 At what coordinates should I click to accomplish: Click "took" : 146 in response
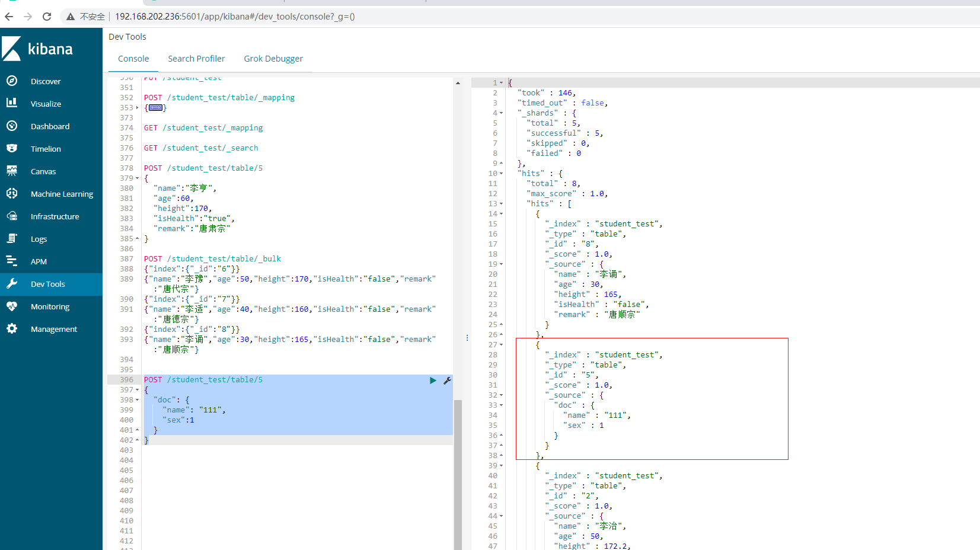click(x=546, y=93)
